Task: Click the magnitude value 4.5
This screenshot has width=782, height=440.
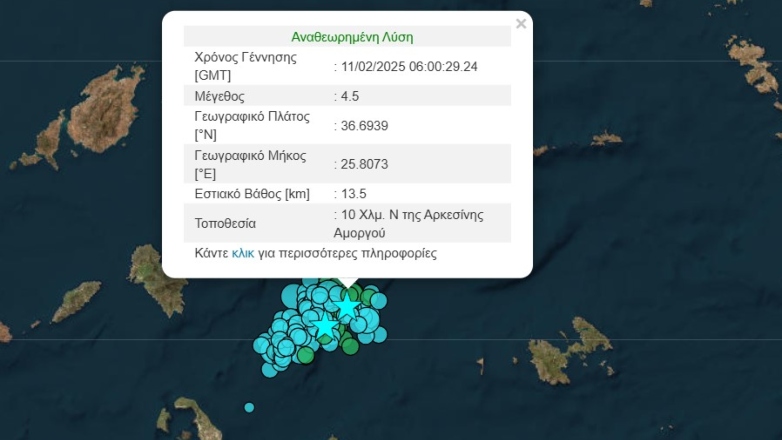Action: [x=349, y=96]
